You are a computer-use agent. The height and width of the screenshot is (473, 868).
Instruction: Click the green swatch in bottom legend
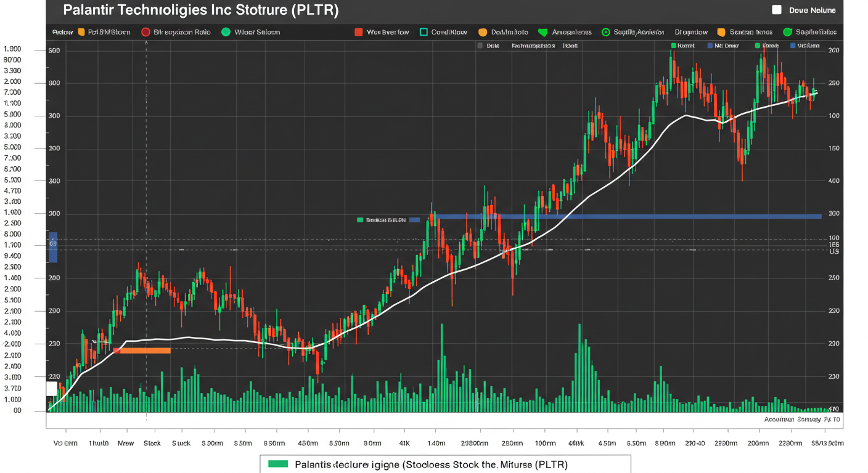[x=279, y=464]
